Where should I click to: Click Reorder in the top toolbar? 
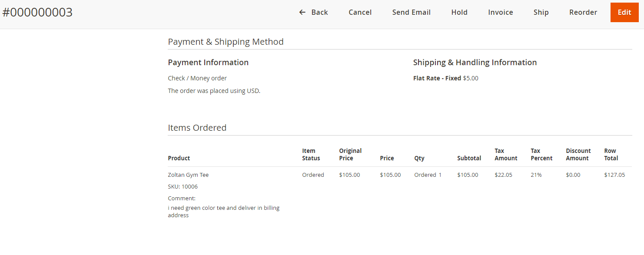[x=583, y=12]
